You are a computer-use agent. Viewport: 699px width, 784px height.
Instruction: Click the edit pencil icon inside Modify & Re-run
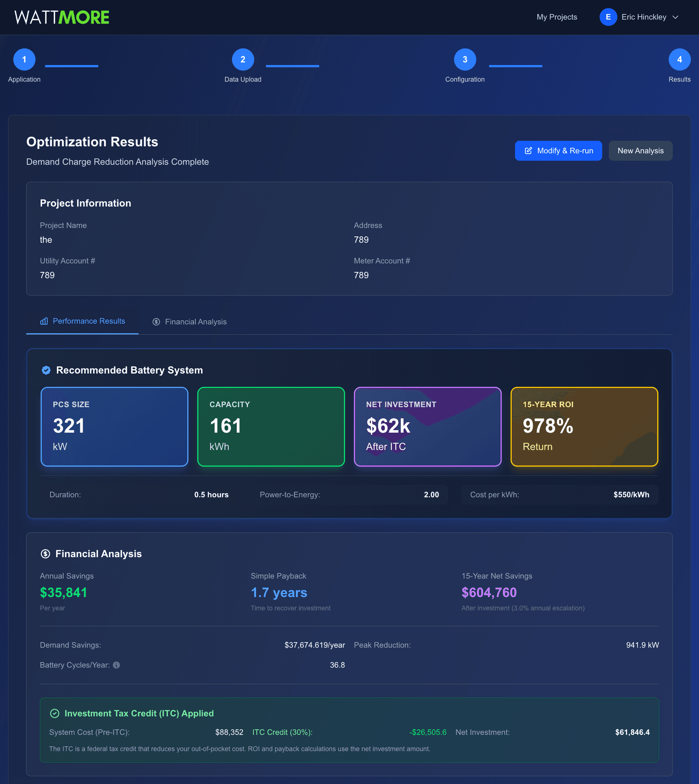(528, 151)
